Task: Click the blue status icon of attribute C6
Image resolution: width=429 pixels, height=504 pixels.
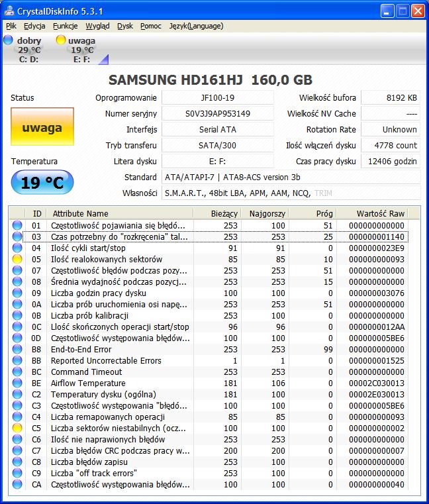Action: (17, 439)
